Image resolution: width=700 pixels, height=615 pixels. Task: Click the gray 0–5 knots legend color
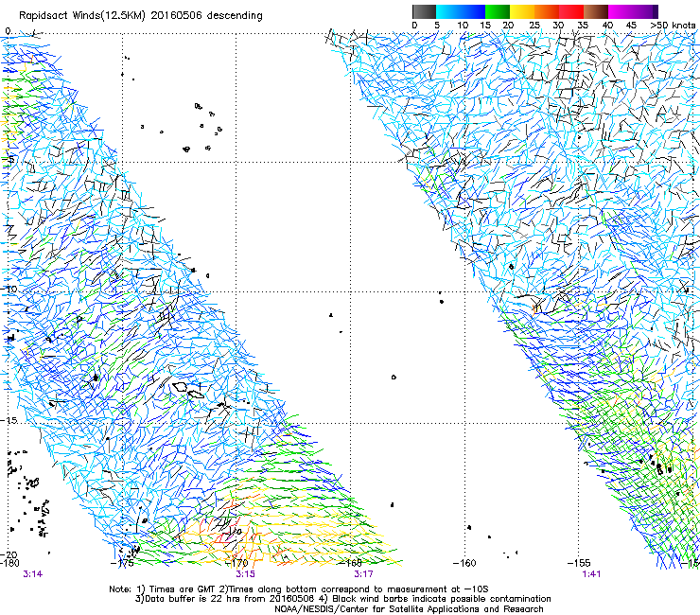[424, 11]
